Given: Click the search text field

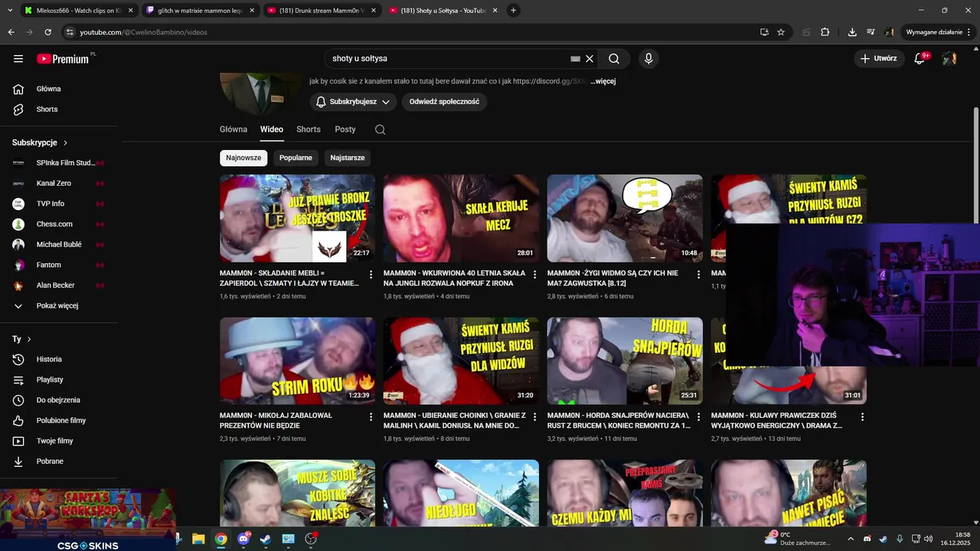Looking at the screenshot, I should [448, 58].
